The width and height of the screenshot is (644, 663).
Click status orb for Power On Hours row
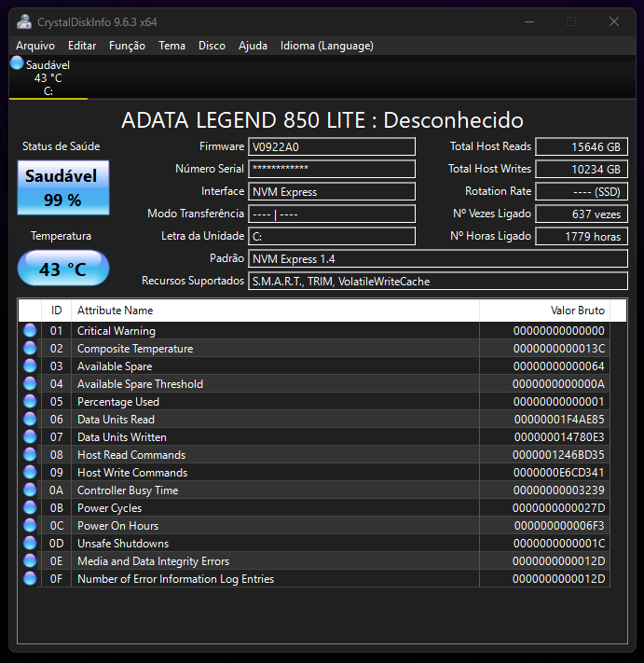[30, 525]
